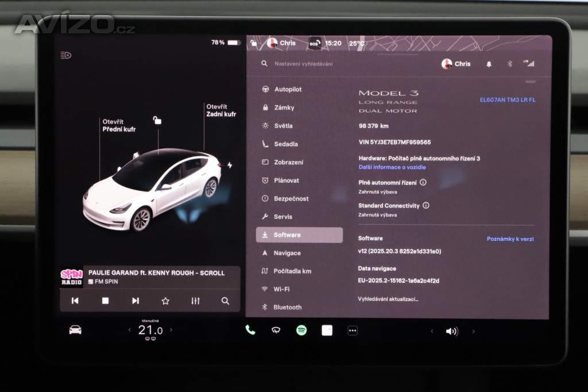The image size is (588, 392).
Task: Open the car controls icon
Action: click(75, 330)
